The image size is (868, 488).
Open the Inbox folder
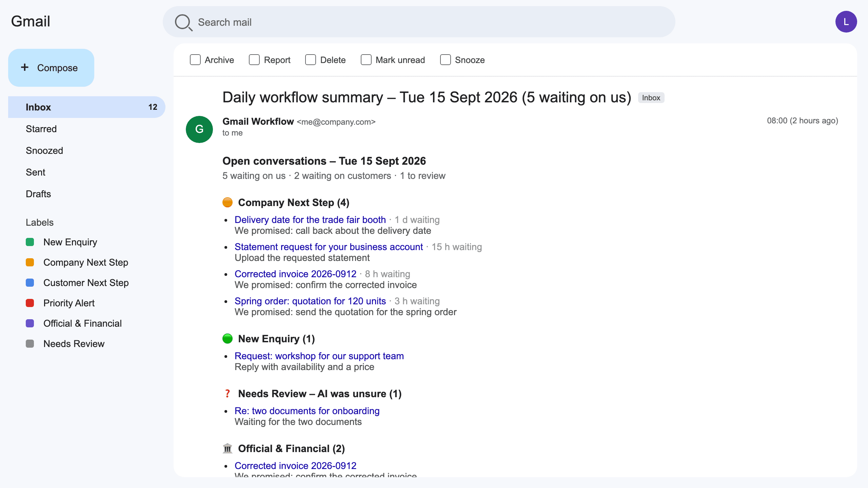(87, 107)
